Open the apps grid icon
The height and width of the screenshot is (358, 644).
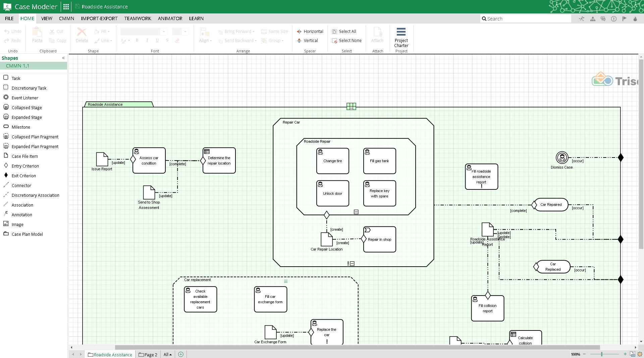coord(66,6)
